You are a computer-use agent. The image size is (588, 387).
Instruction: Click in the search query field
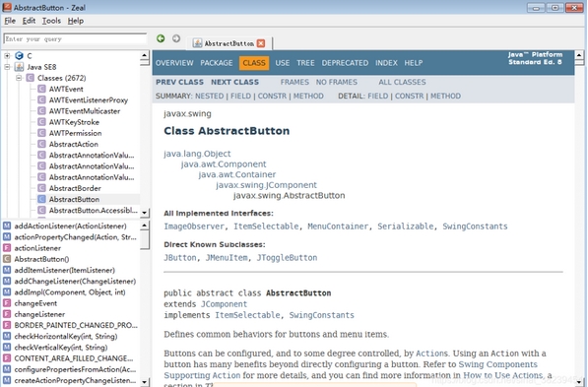click(x=75, y=39)
